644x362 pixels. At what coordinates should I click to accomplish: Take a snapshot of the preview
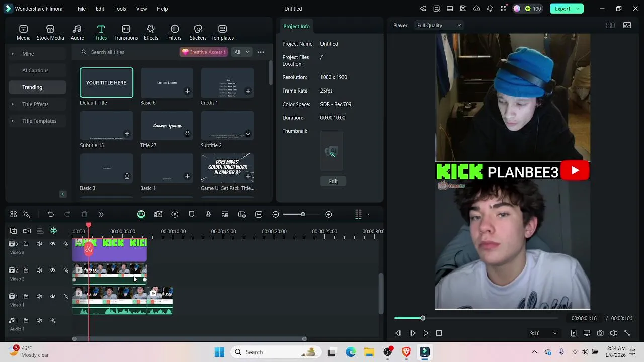click(x=600, y=333)
